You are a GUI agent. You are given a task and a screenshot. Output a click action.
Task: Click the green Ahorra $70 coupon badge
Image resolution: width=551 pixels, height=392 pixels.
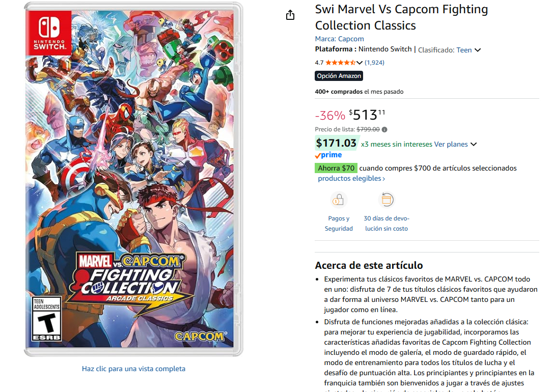point(336,168)
